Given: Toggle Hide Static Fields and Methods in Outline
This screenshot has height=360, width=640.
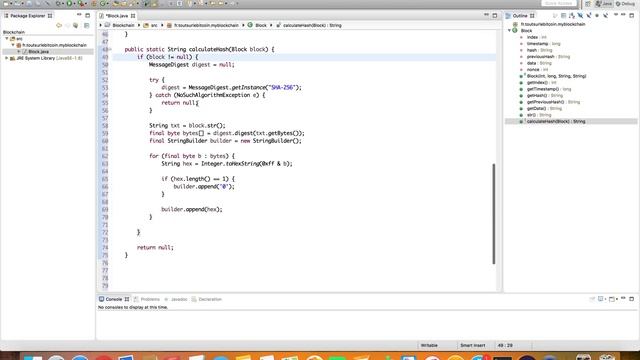Looking at the screenshot, I should click(x=589, y=16).
